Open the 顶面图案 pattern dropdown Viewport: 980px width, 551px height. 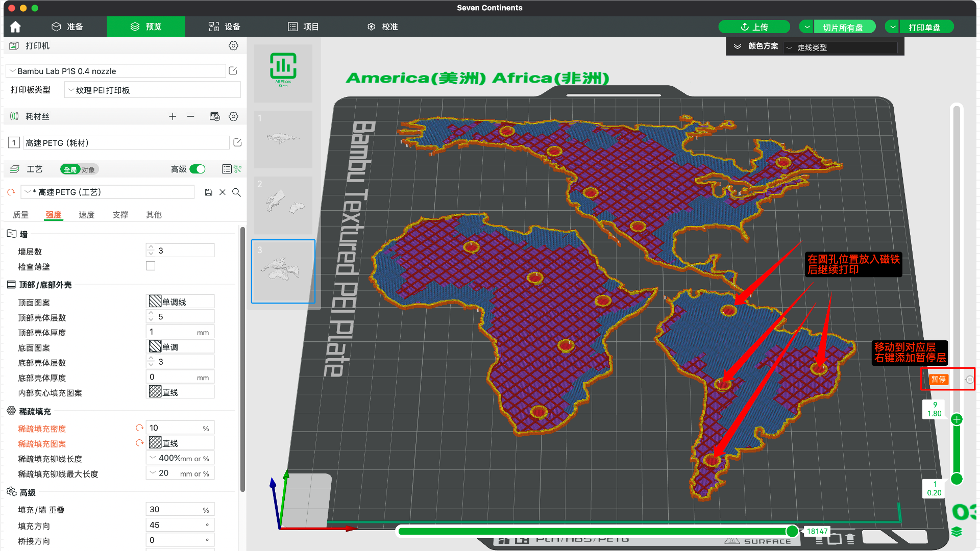coord(180,302)
